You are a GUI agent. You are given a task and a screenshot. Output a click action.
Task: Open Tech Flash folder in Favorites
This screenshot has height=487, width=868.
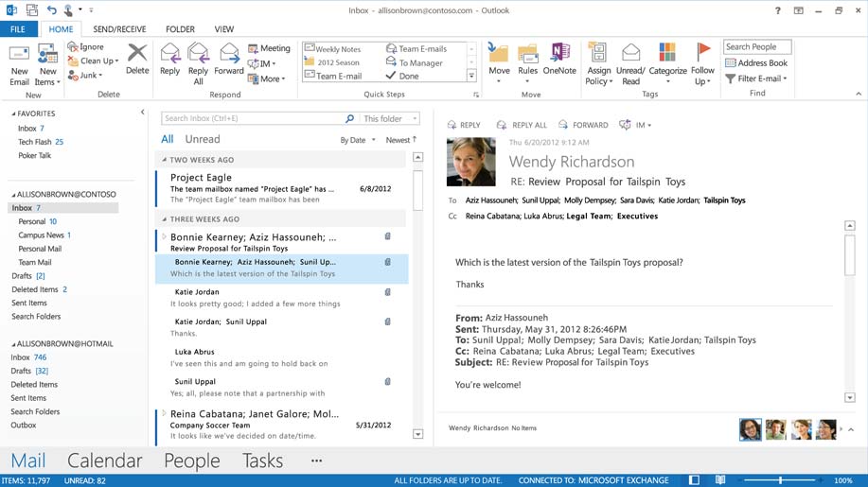click(x=41, y=142)
